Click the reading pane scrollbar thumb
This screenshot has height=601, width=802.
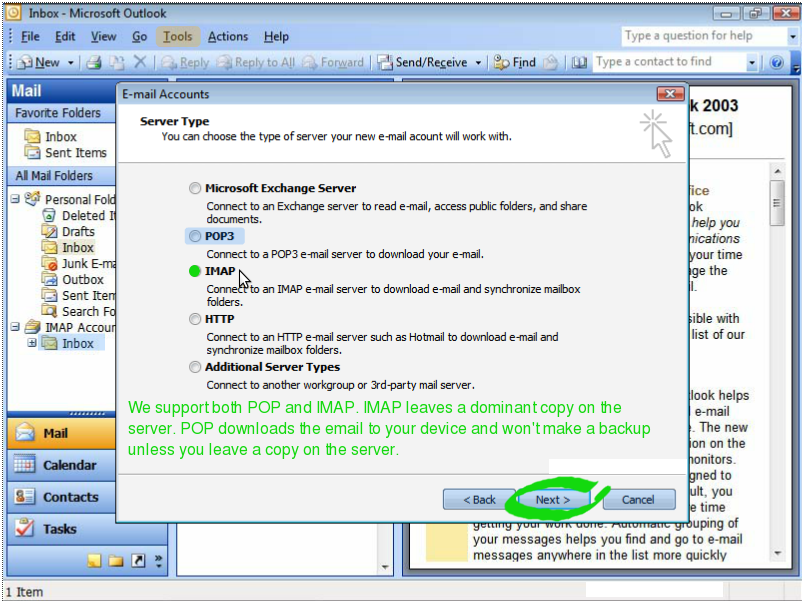(777, 203)
